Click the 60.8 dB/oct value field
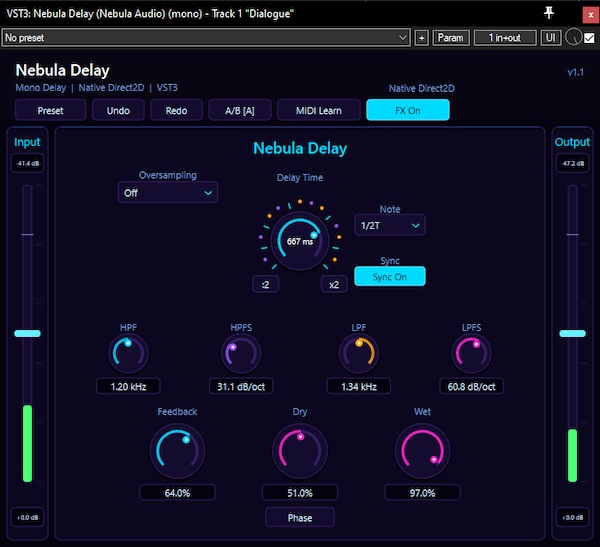This screenshot has height=547, width=600. click(471, 386)
